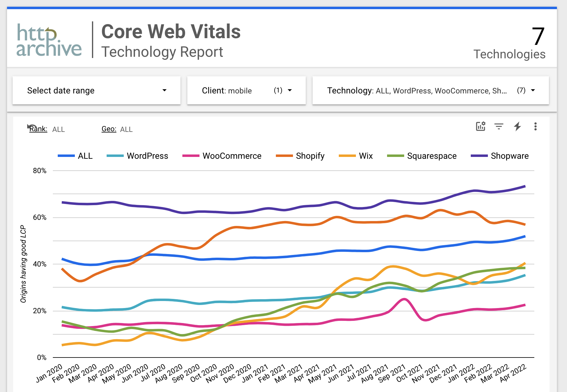Image resolution: width=567 pixels, height=392 pixels.
Task: Click the Sep 2021 axis label
Action: [x=393, y=373]
